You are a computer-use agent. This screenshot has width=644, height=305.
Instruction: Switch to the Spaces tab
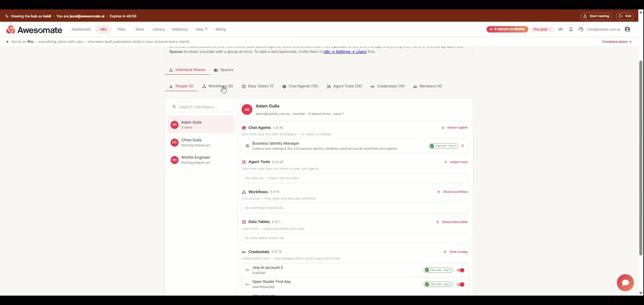224,70
